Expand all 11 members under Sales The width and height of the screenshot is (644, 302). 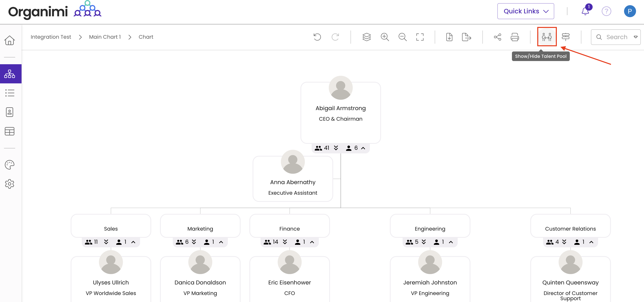click(x=106, y=242)
